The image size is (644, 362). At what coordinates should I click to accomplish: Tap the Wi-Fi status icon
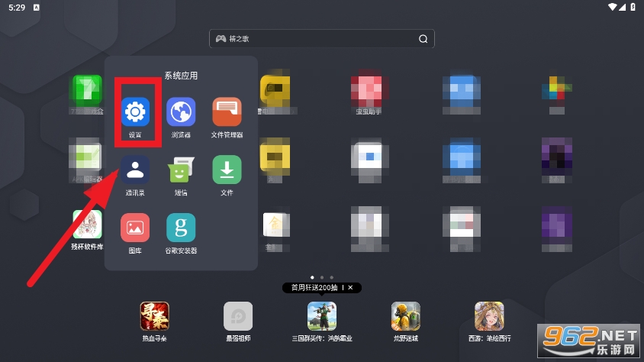pyautogui.click(x=613, y=7)
